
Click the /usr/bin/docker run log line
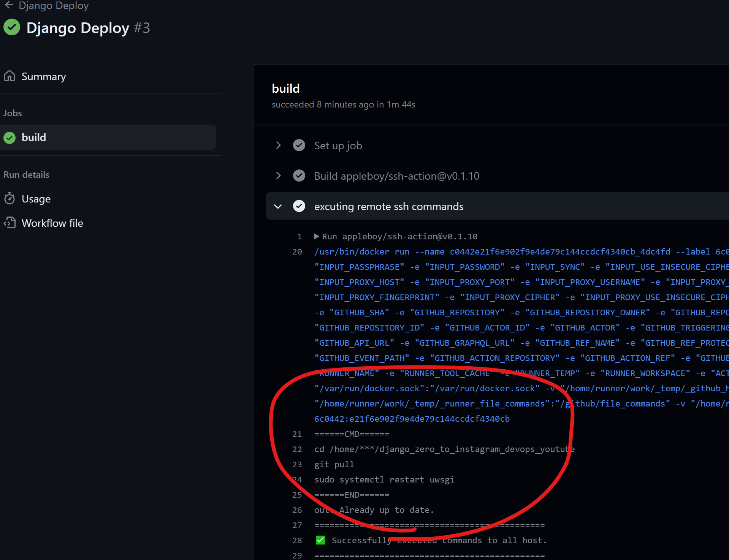[x=521, y=252]
